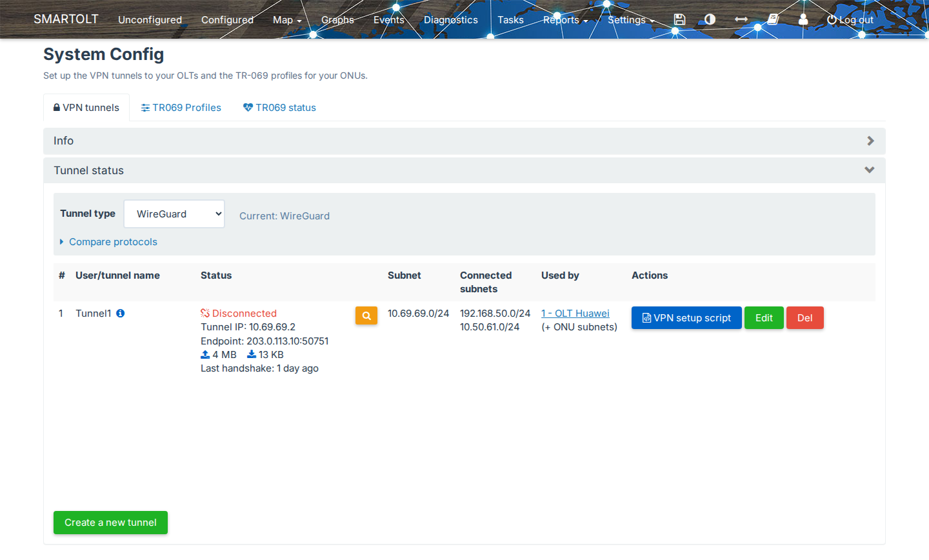
Task: Click the Endpoint 203.0.113.10:50751 text
Action: pyautogui.click(x=265, y=341)
